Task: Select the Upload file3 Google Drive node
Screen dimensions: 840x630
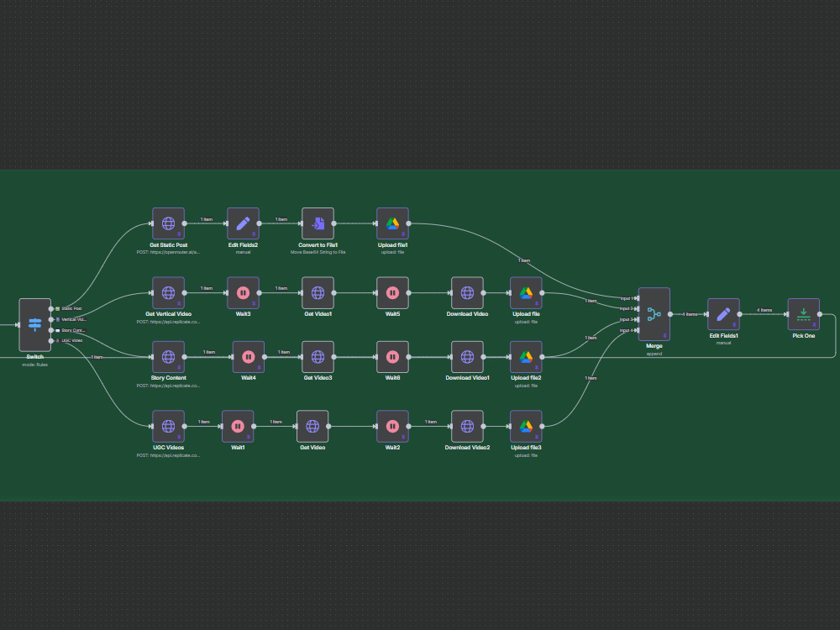Action: click(x=526, y=427)
